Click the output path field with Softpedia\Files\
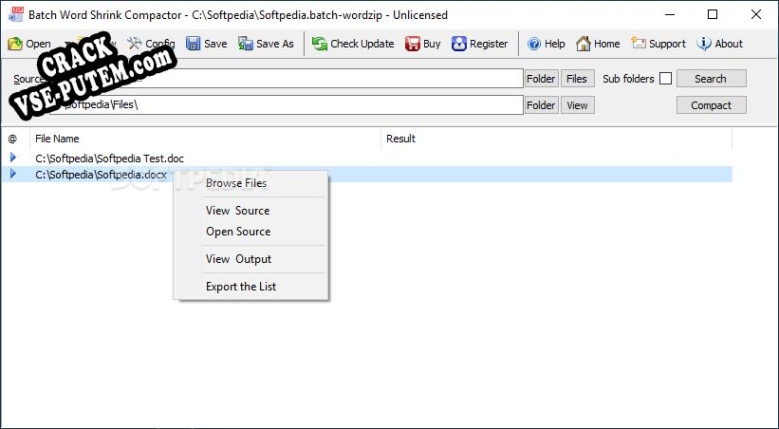 286,105
